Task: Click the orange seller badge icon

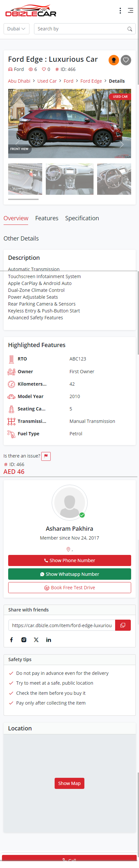Action: point(114,60)
